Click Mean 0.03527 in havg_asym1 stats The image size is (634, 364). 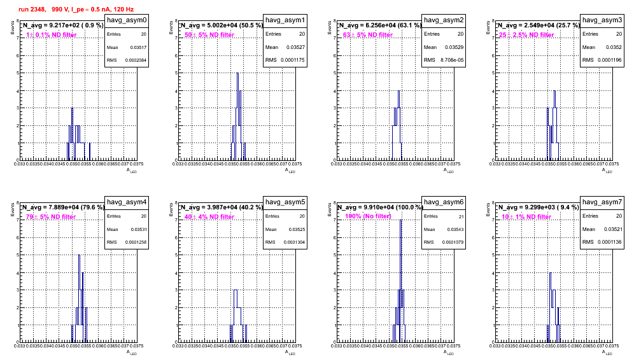coord(285,47)
